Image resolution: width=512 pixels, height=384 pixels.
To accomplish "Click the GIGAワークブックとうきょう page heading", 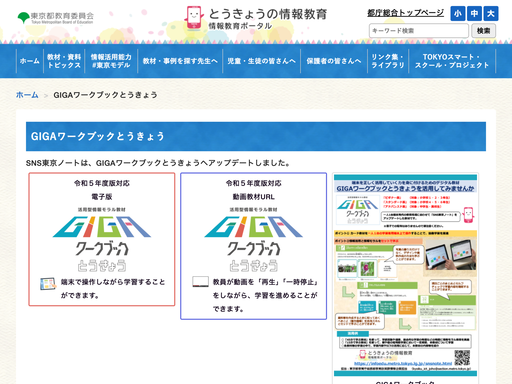I will click(x=98, y=136).
